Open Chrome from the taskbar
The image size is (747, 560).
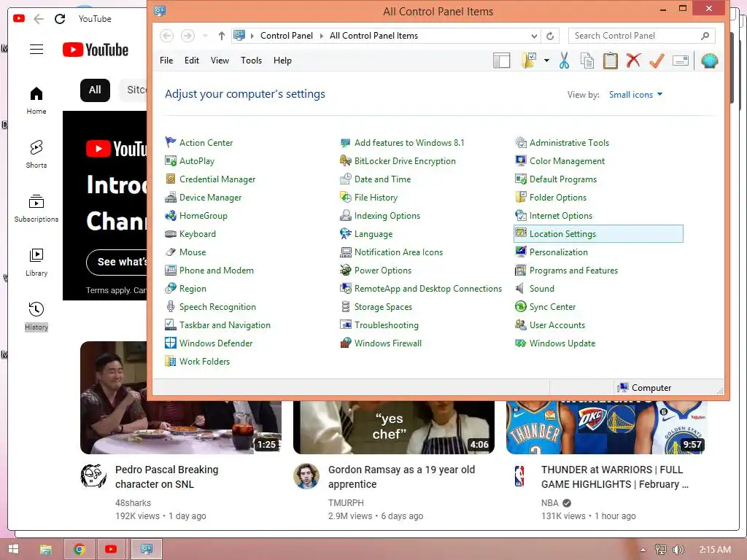79,549
